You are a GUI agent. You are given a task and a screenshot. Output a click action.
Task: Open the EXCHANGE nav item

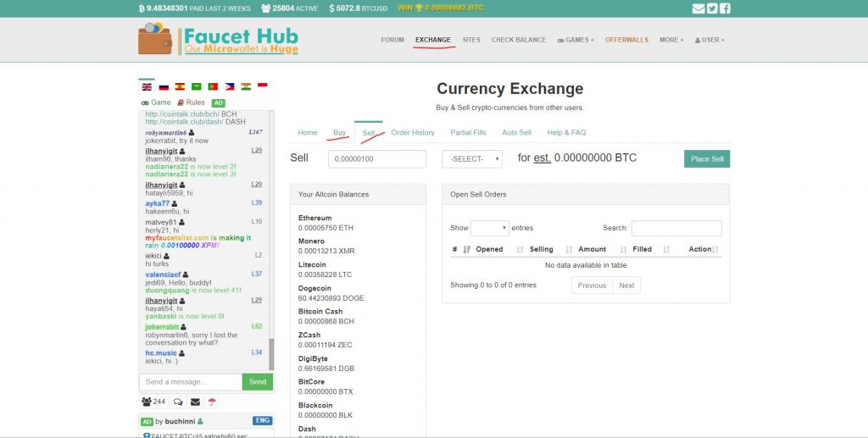pos(433,40)
